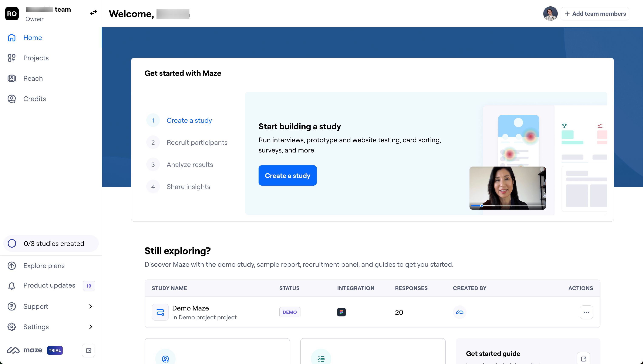Expand the Support submenu chevron
The width and height of the screenshot is (643, 364).
pyautogui.click(x=91, y=306)
